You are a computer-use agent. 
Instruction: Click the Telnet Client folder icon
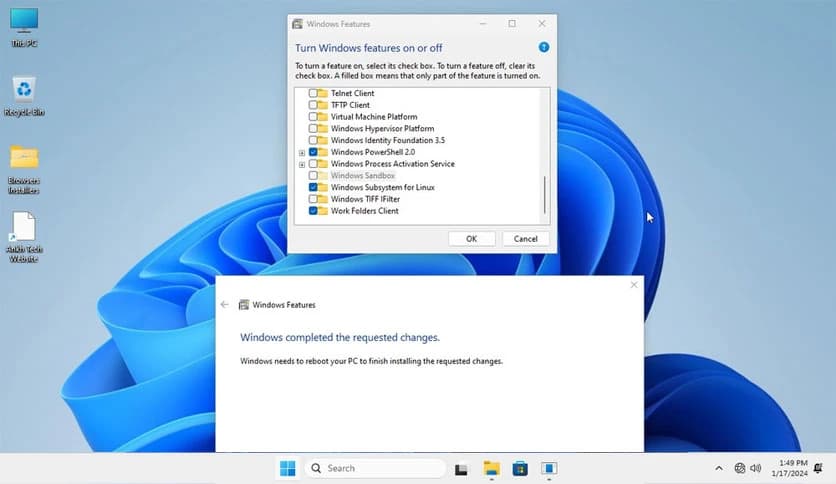point(323,93)
